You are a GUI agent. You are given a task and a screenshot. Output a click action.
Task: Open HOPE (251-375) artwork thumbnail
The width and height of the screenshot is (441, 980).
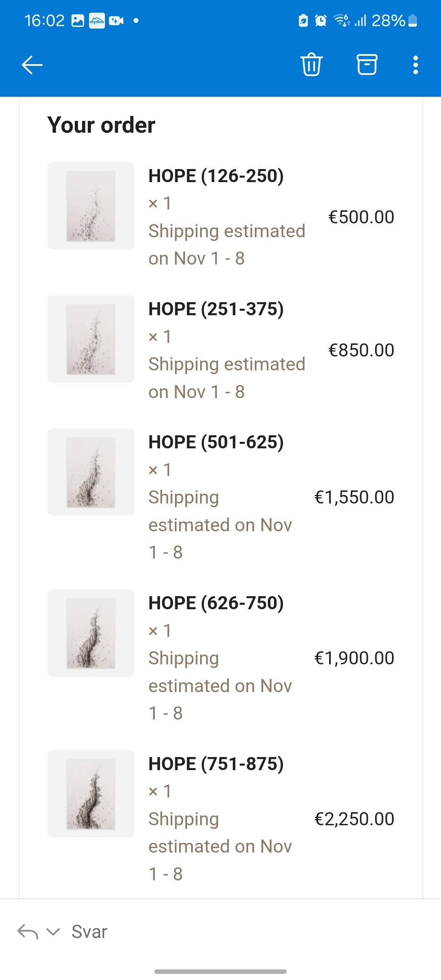(x=91, y=339)
